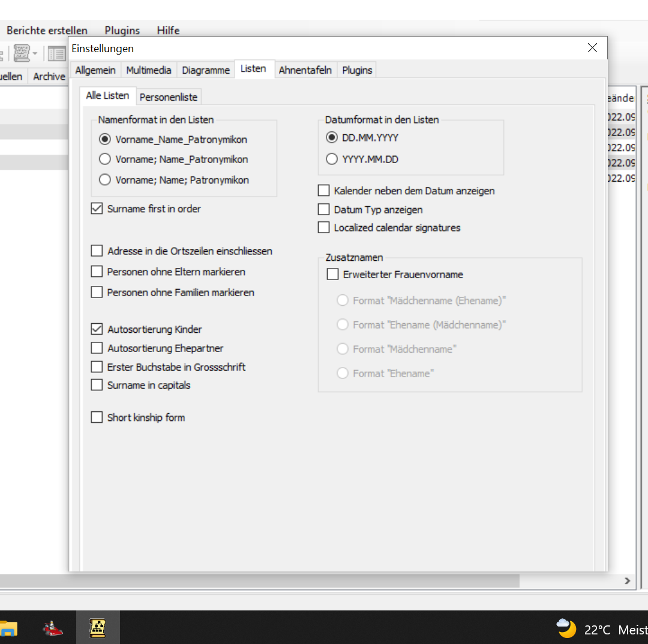The image size is (648, 644).
Task: Open the Plugins menu in the menu bar
Action: click(122, 31)
